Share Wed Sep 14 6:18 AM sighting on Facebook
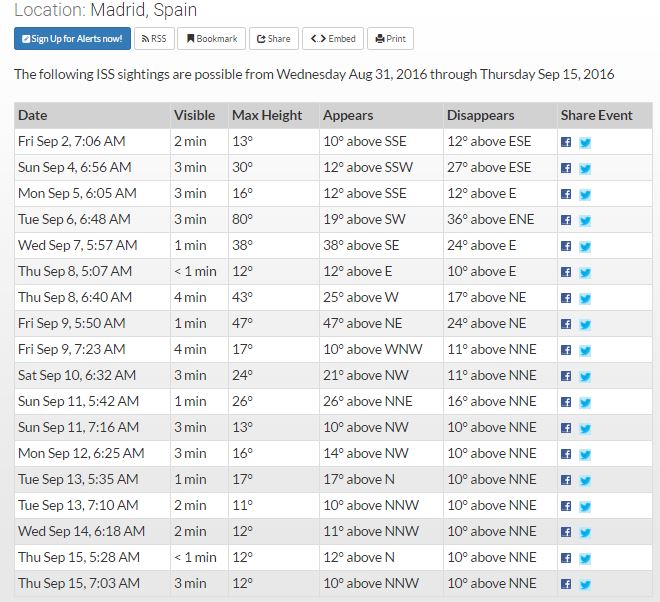660x602 pixels. point(566,532)
